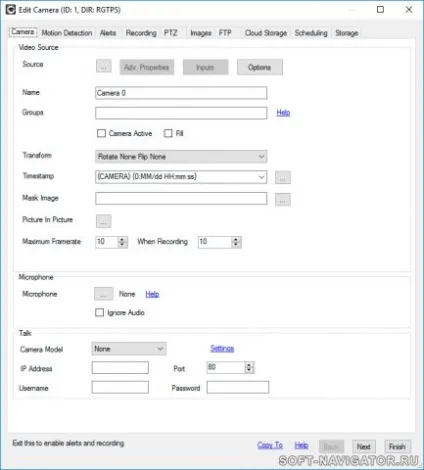The height and width of the screenshot is (470, 424).
Task: Click the Options button
Action: pos(260,67)
